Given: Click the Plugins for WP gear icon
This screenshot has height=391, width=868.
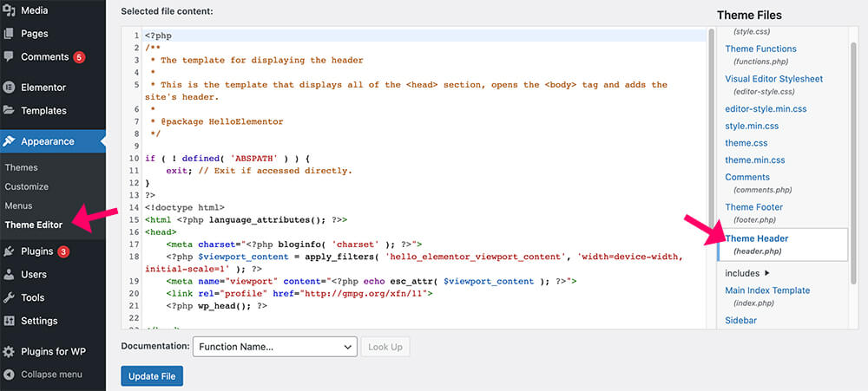Looking at the screenshot, I should point(9,352).
